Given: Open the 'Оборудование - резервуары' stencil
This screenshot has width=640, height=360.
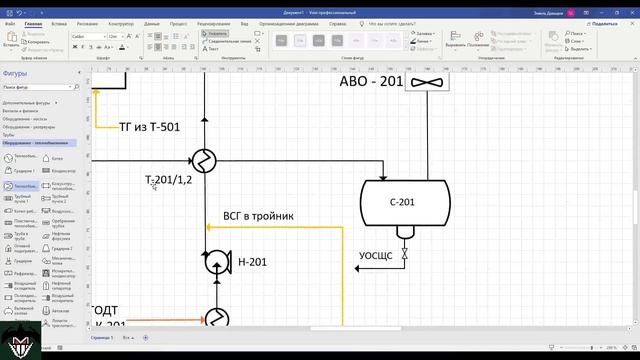Looking at the screenshot, I should (x=29, y=127).
